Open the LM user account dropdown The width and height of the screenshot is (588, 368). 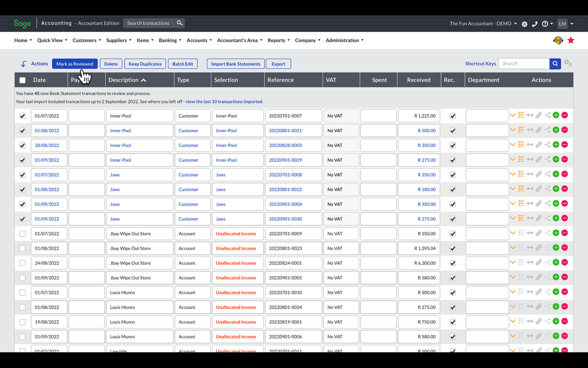pos(565,24)
